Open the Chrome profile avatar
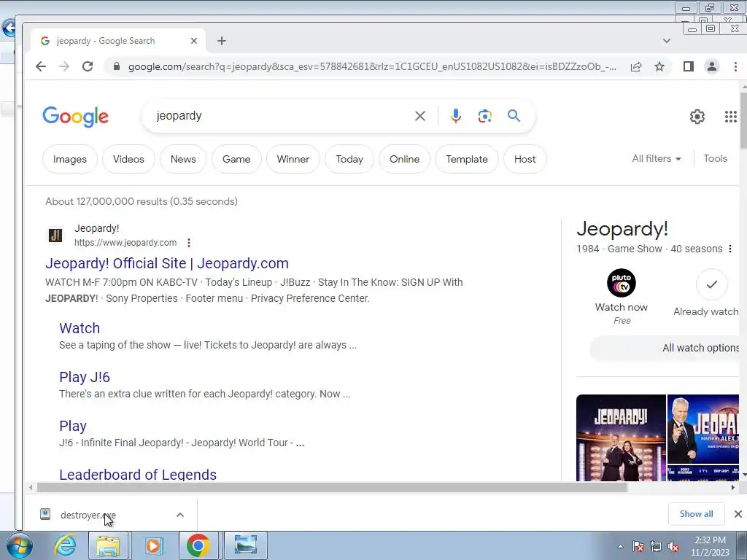This screenshot has height=560, width=747. coord(712,66)
